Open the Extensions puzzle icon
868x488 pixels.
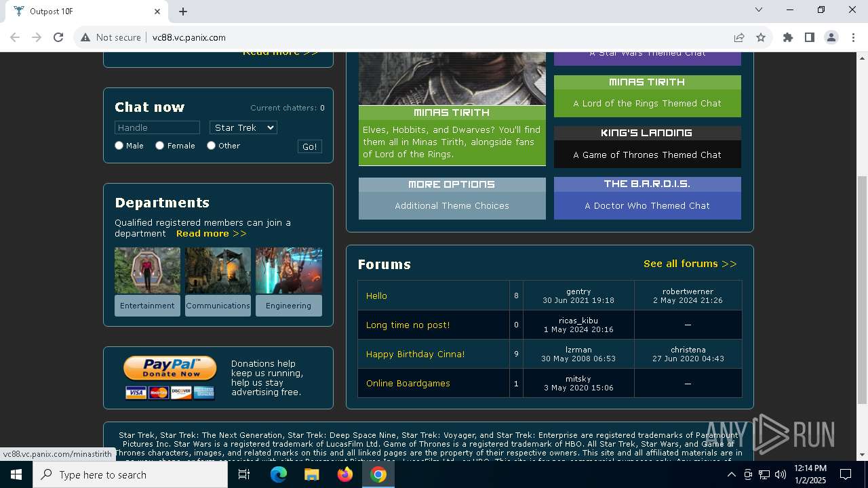click(788, 37)
